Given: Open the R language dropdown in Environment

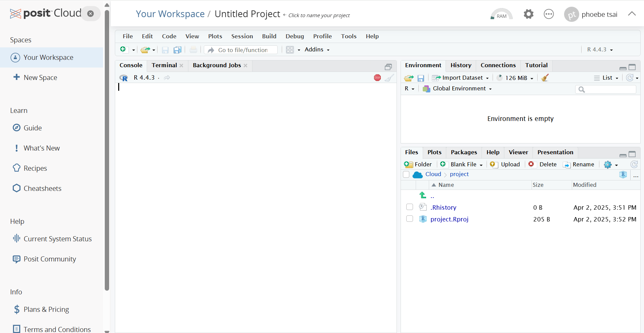Looking at the screenshot, I should pyautogui.click(x=410, y=88).
